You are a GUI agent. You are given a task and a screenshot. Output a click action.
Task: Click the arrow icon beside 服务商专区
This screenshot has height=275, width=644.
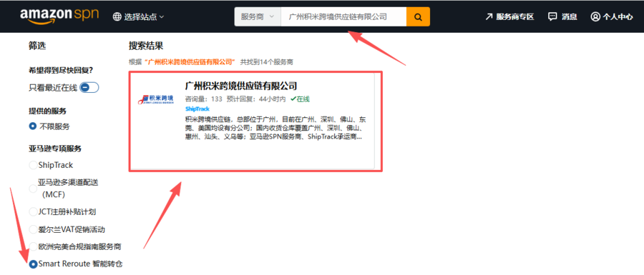click(489, 17)
